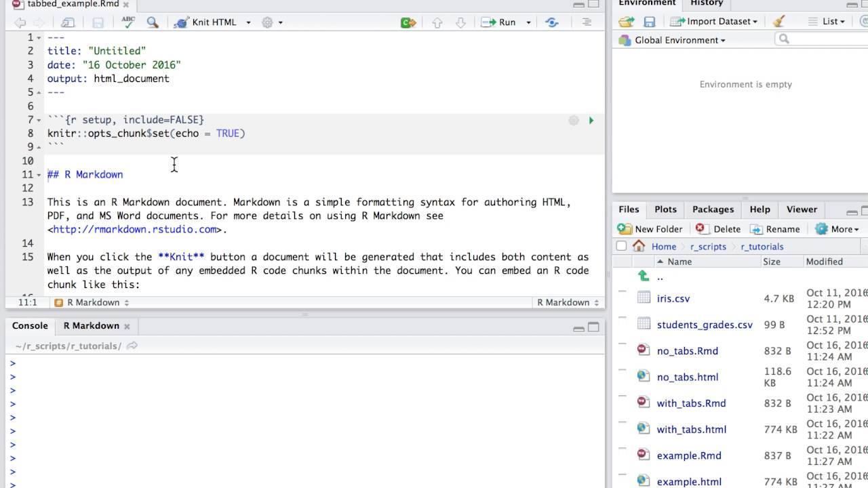Go up to the parent directory with the green arrow
Screen dimensions: 868x488
[x=644, y=276]
